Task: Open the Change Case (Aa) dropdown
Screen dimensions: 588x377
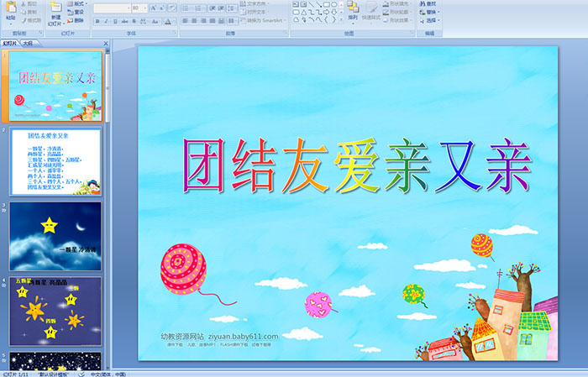Action: pyautogui.click(x=155, y=21)
